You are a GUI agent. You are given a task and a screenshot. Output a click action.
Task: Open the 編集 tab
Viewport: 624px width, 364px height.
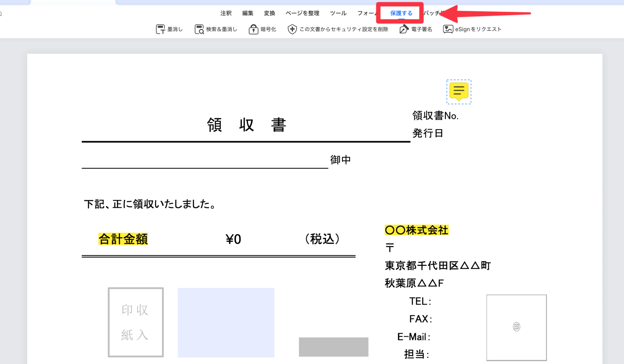point(248,13)
